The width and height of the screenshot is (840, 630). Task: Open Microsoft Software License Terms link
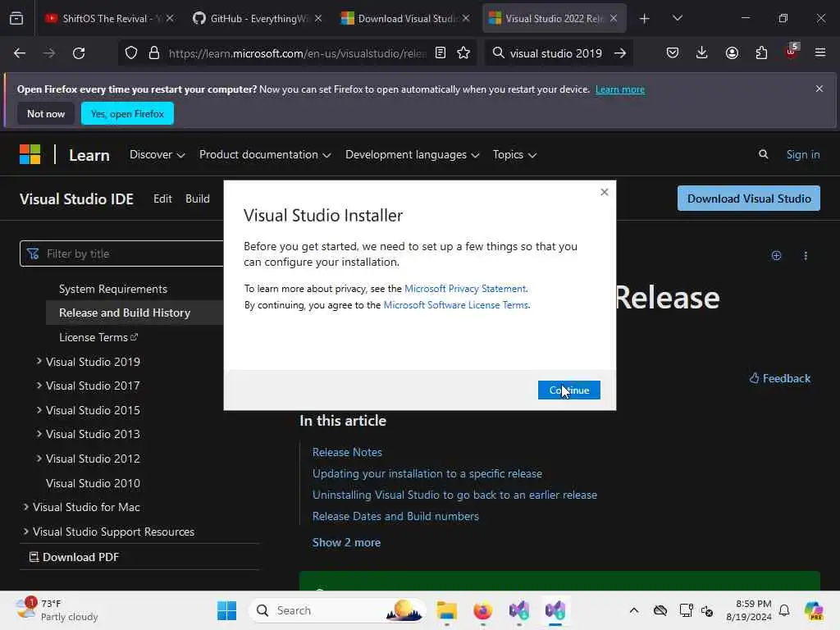[456, 305]
